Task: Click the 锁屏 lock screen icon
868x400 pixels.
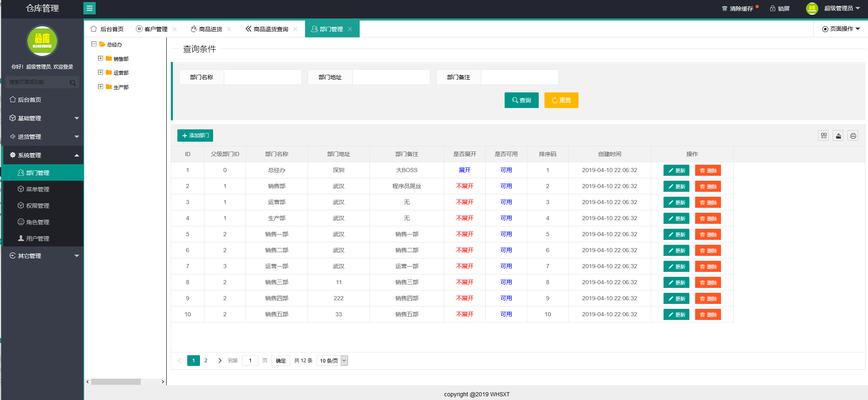Action: 772,8
